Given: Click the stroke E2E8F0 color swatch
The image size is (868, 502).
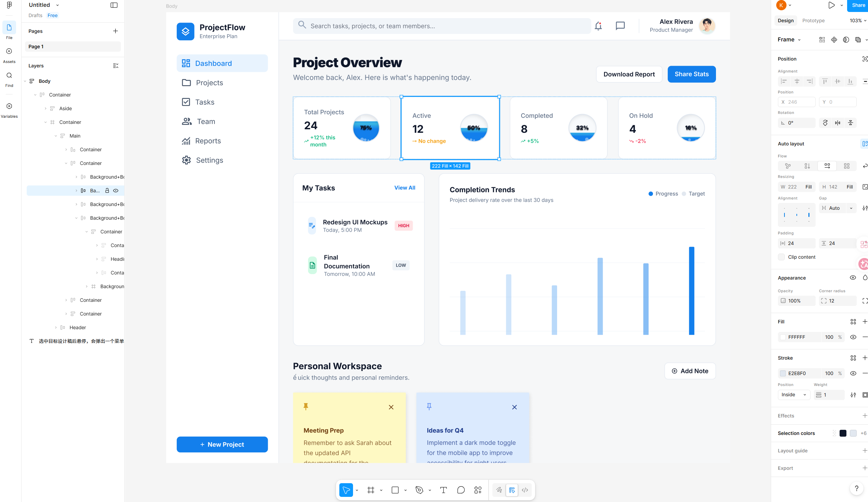Looking at the screenshot, I should (x=783, y=373).
